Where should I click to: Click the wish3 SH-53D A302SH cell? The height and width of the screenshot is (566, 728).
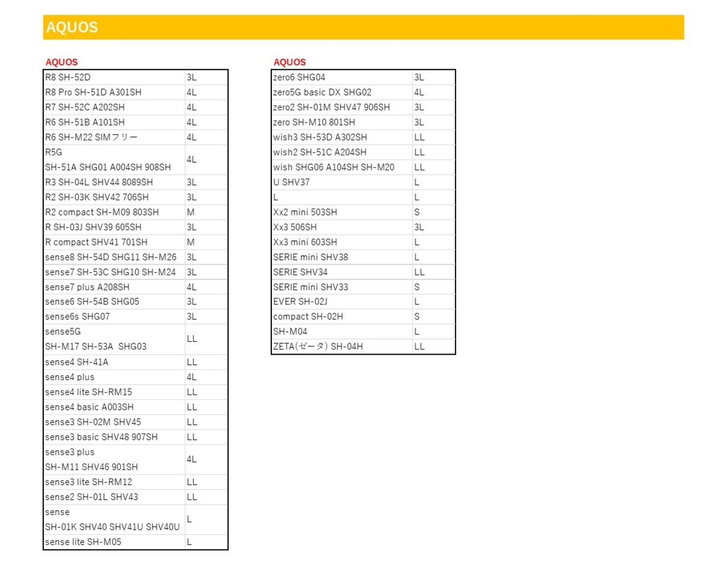coord(342,137)
